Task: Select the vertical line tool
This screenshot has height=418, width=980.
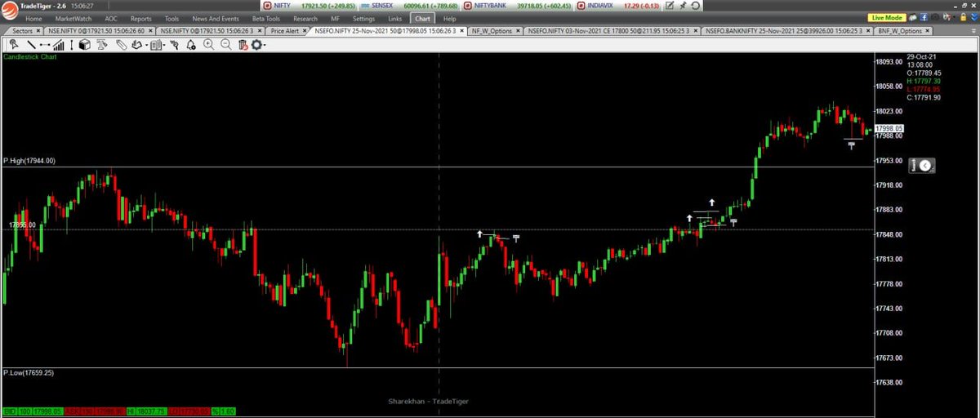Action: [x=72, y=45]
